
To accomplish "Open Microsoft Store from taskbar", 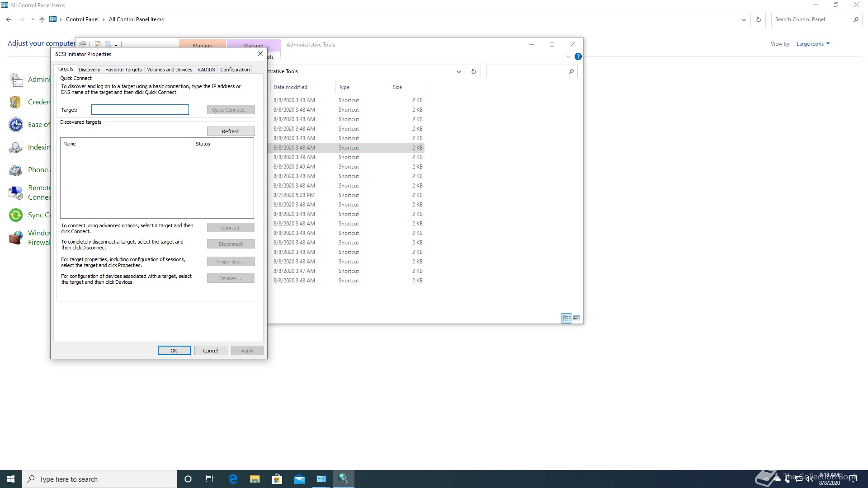I will point(277,479).
